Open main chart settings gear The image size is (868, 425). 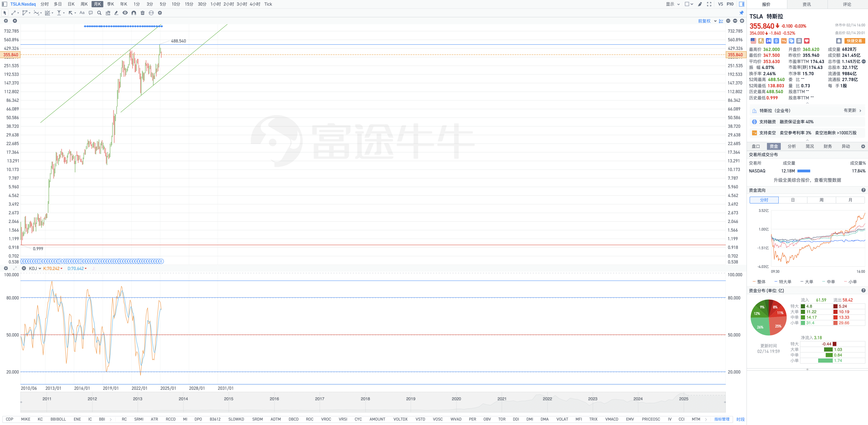(x=6, y=21)
